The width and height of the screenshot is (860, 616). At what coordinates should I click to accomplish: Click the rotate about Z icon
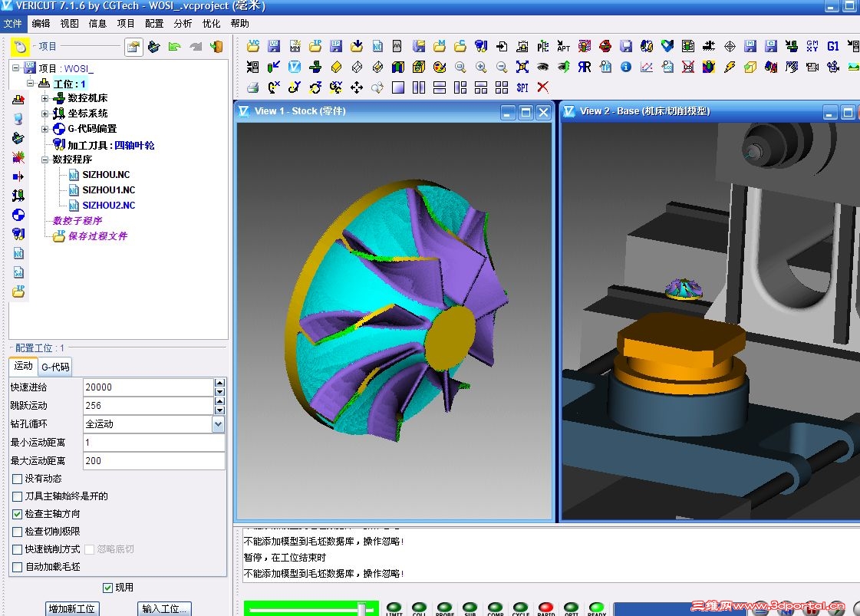coord(315,87)
